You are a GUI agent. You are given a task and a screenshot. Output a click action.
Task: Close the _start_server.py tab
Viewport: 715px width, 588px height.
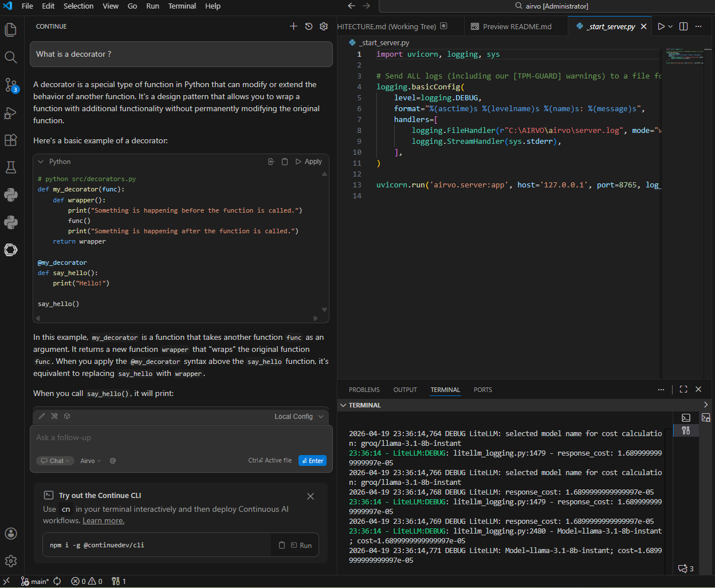(x=643, y=26)
